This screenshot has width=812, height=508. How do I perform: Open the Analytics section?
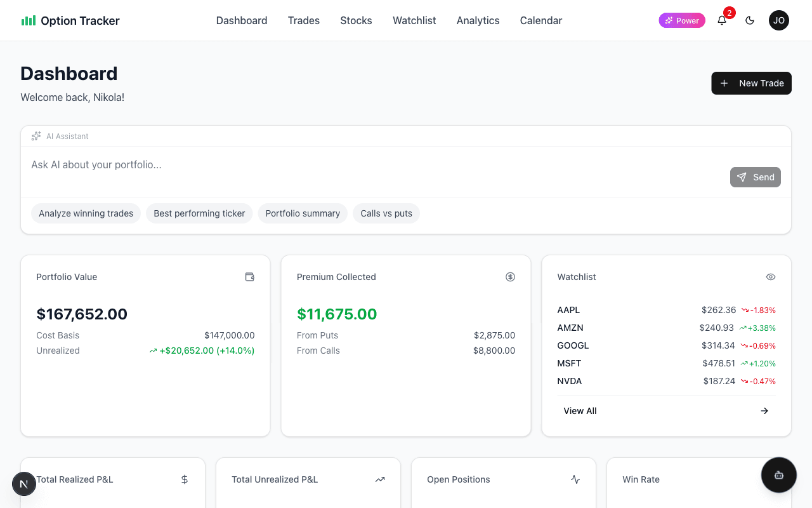(478, 20)
